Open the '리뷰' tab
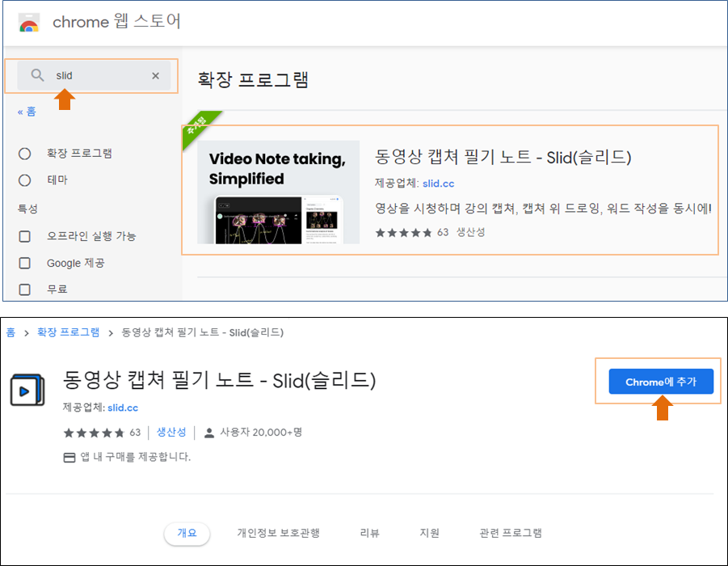 pyautogui.click(x=369, y=533)
